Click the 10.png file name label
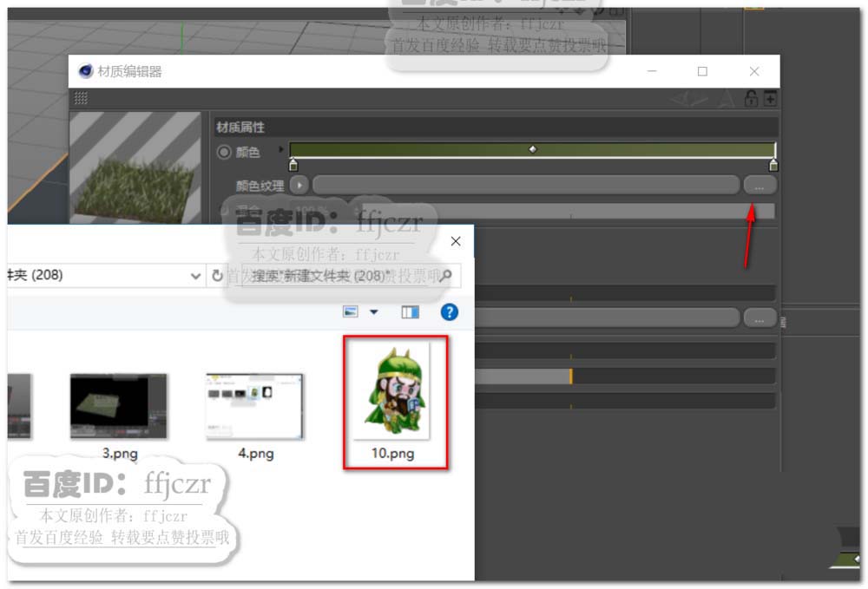Viewport: 868px width, 589px height. coord(392,454)
